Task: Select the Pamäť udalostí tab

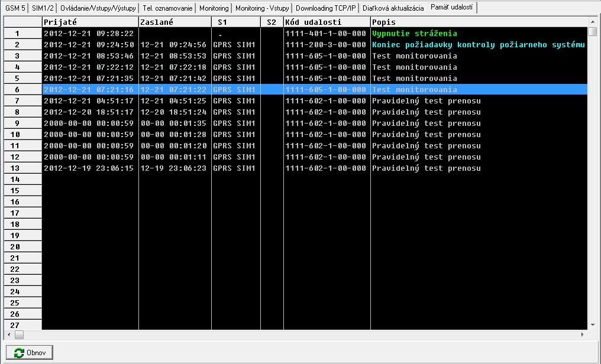Action: pyautogui.click(x=451, y=7)
